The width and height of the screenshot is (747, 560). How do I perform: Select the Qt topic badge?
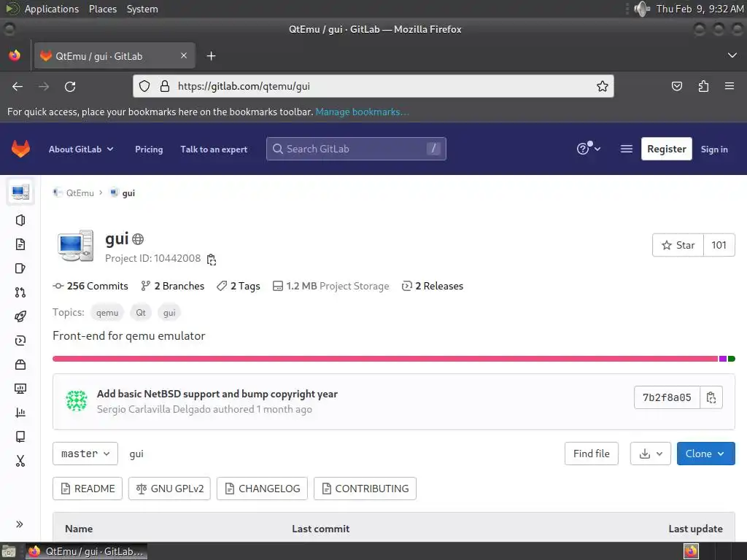click(x=141, y=313)
